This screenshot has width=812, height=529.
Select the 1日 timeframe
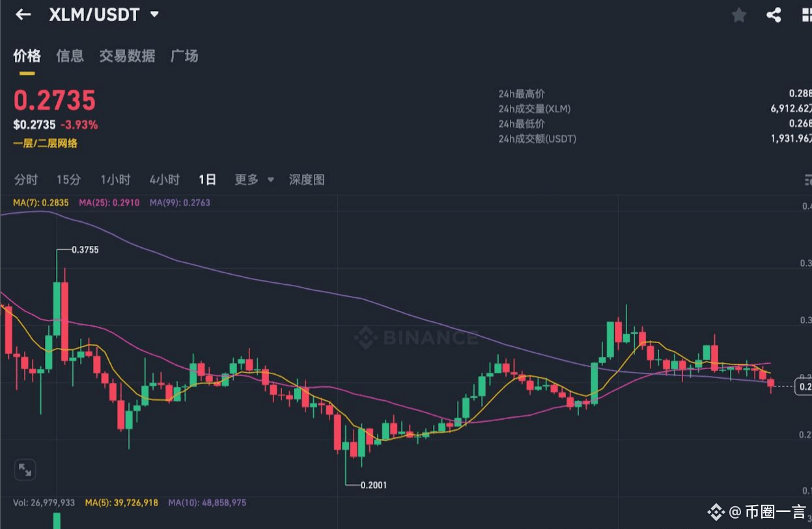pos(208,180)
